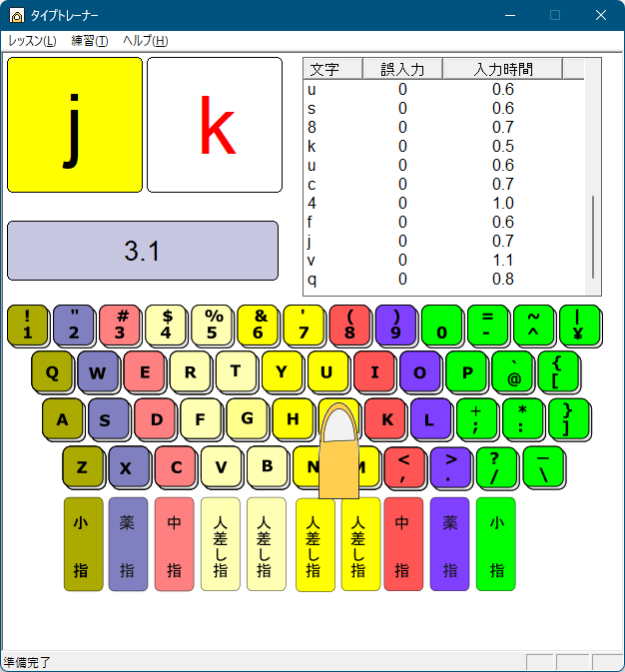Select the olive left 小指 finger swatch
Screen dimensions: 625x672
pos(84,544)
